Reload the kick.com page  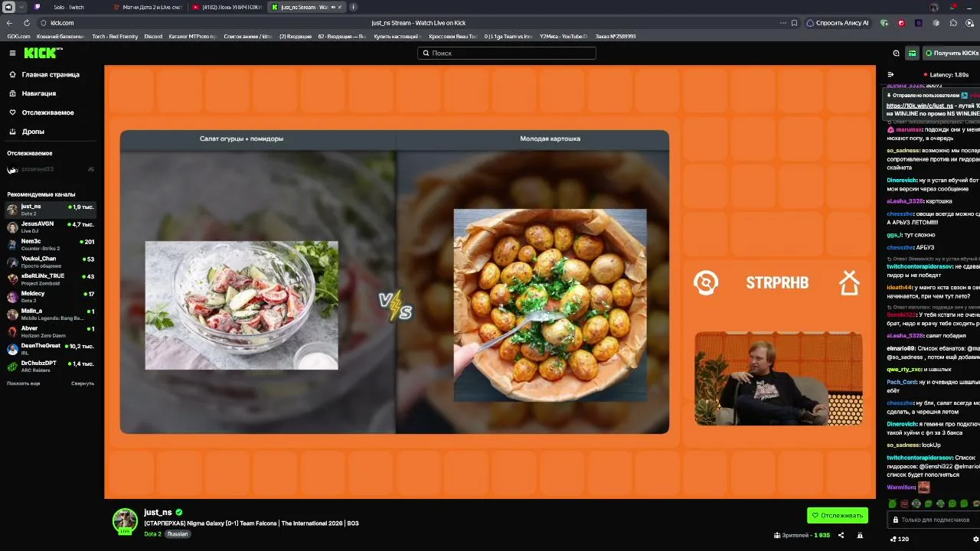click(27, 23)
